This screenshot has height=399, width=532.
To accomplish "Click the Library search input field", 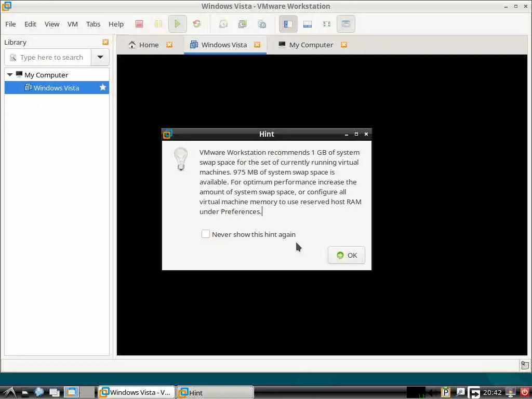I will [48, 57].
